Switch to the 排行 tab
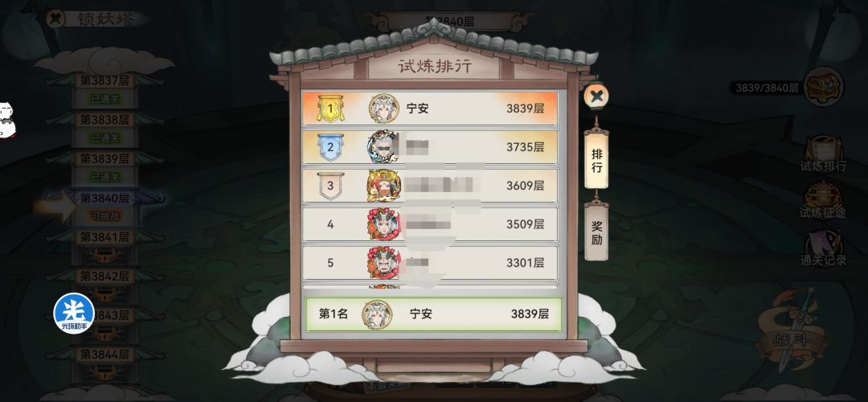Viewport: 868px width, 402px height. [x=596, y=161]
